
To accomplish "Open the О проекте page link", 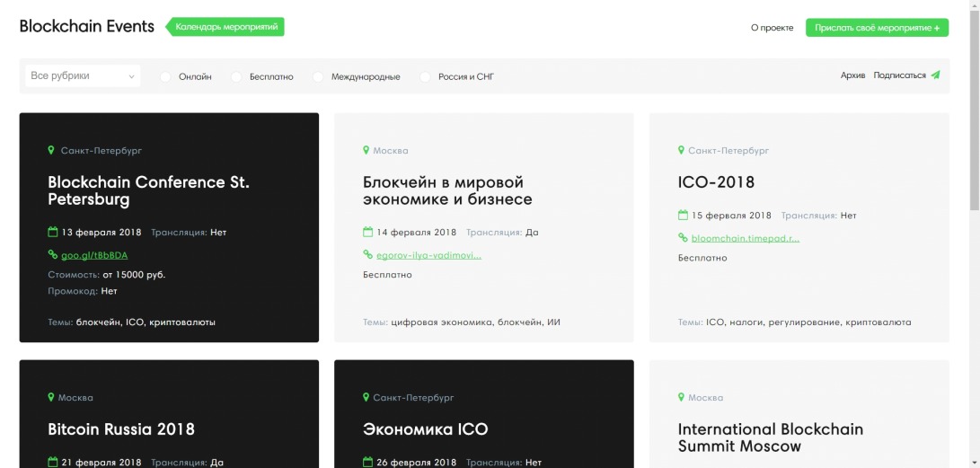I will [x=772, y=28].
